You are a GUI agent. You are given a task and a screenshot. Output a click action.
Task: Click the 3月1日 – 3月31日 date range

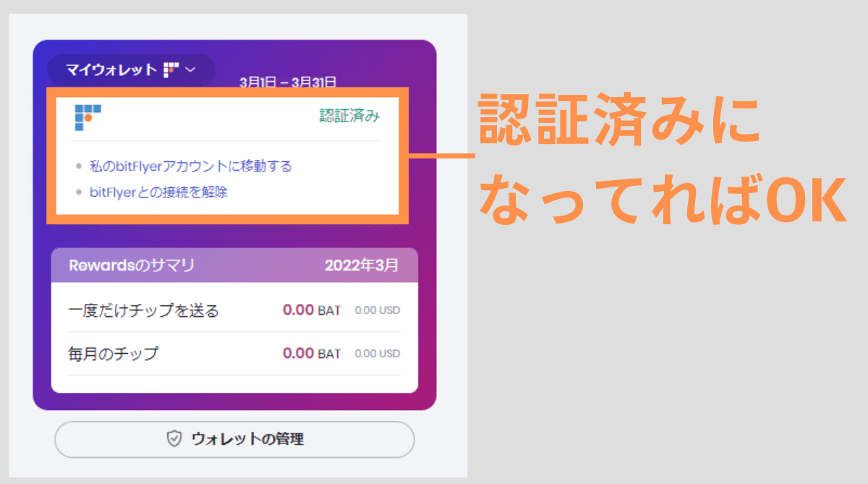tap(288, 82)
